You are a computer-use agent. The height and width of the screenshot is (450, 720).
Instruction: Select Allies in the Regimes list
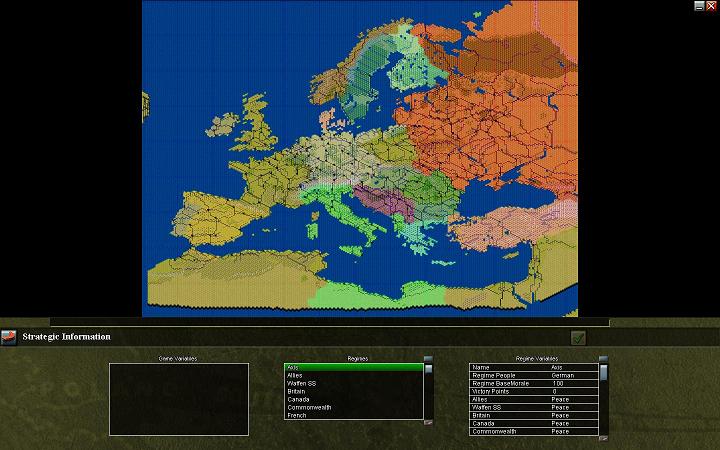click(x=353, y=375)
